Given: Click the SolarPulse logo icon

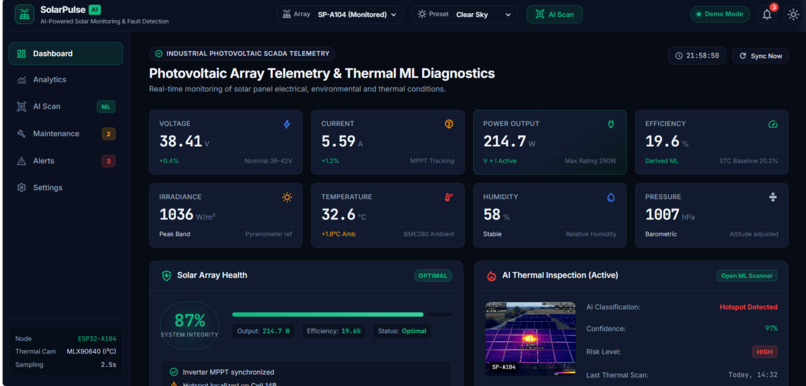Looking at the screenshot, I should coord(24,14).
